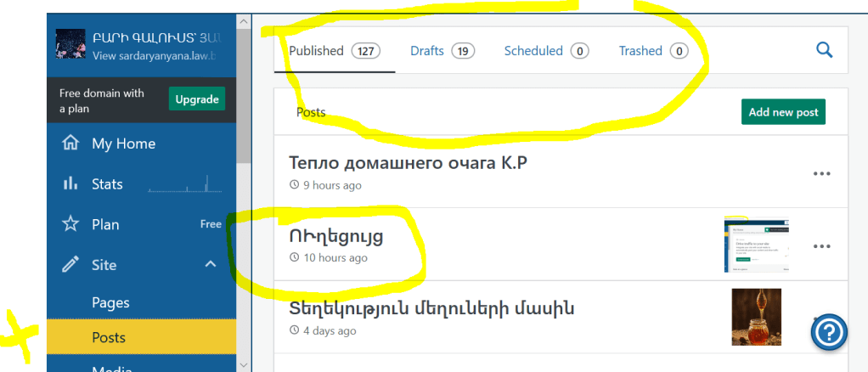Click the sidebar scrollbar down arrow
This screenshot has height=372, width=868.
(x=245, y=364)
